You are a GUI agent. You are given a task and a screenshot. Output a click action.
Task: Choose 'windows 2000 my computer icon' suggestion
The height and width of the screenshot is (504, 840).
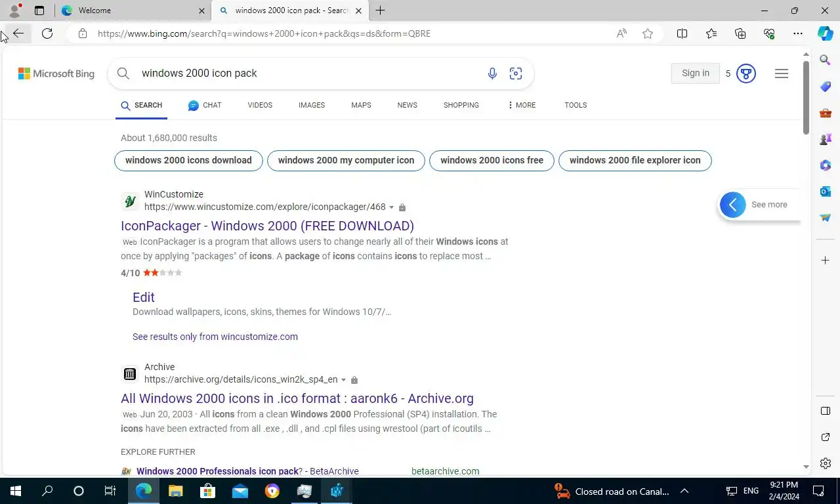pyautogui.click(x=346, y=161)
